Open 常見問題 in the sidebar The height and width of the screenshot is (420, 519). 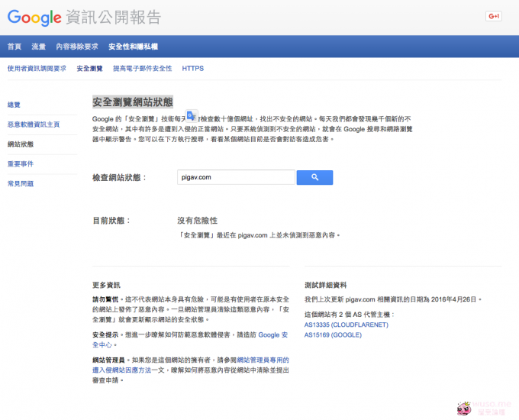(21, 183)
